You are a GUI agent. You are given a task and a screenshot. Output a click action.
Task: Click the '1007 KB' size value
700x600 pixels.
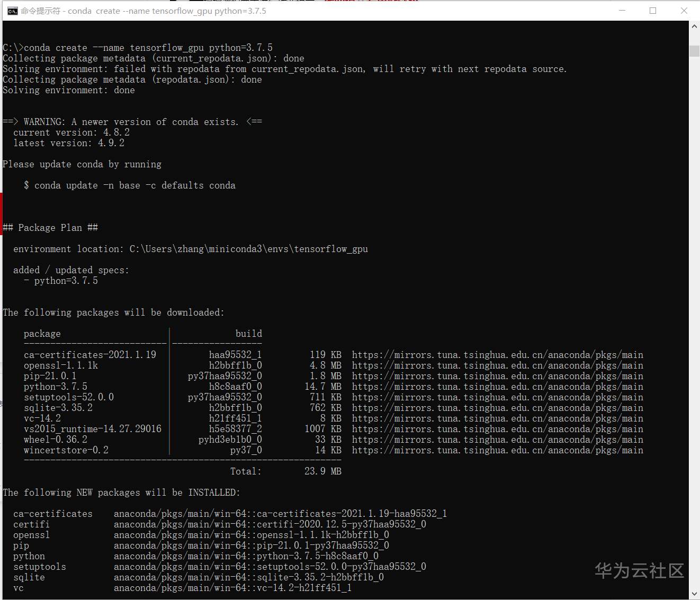click(x=323, y=429)
